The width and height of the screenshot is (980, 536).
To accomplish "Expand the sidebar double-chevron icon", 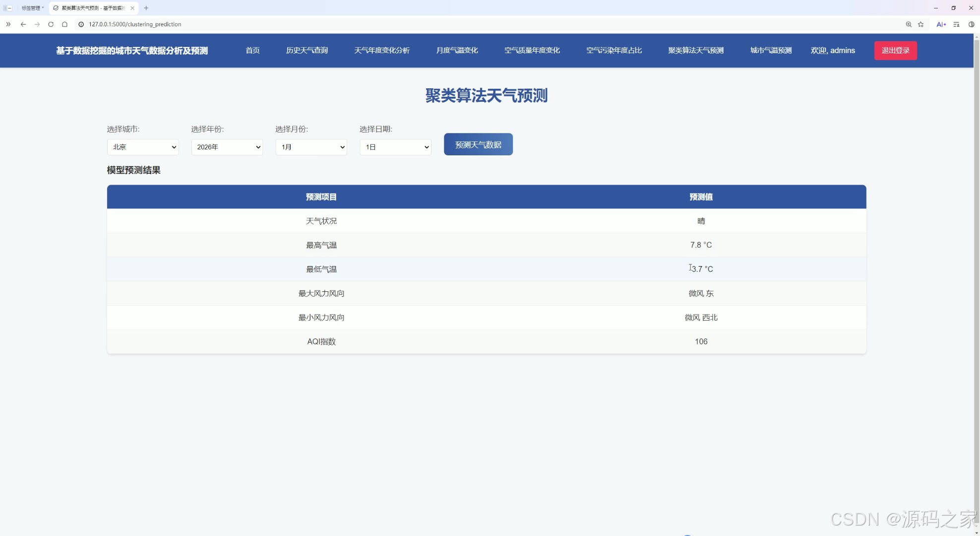I will [x=8, y=24].
